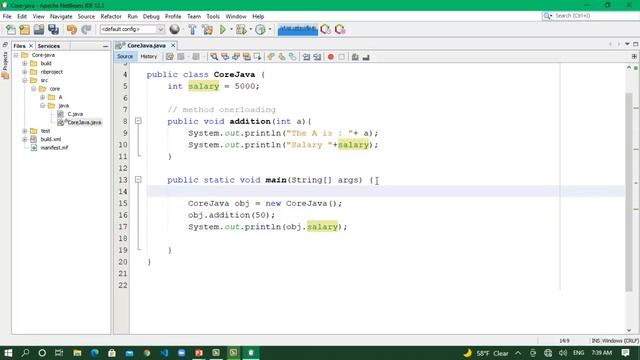This screenshot has height=360, width=640.
Task: Click the Build Project hammer icon
Action: 192,29
